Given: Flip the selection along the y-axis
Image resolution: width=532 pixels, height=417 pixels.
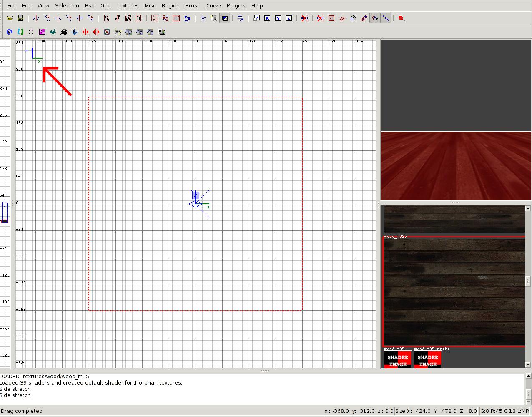Looking at the screenshot, I should (58, 18).
